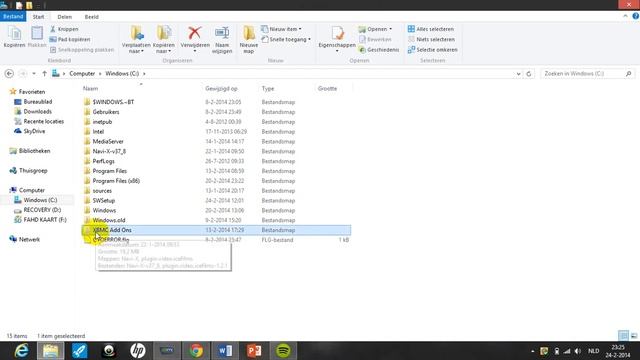Click the Up one level arrow
Screen dimensions: 640x360
click(44, 73)
